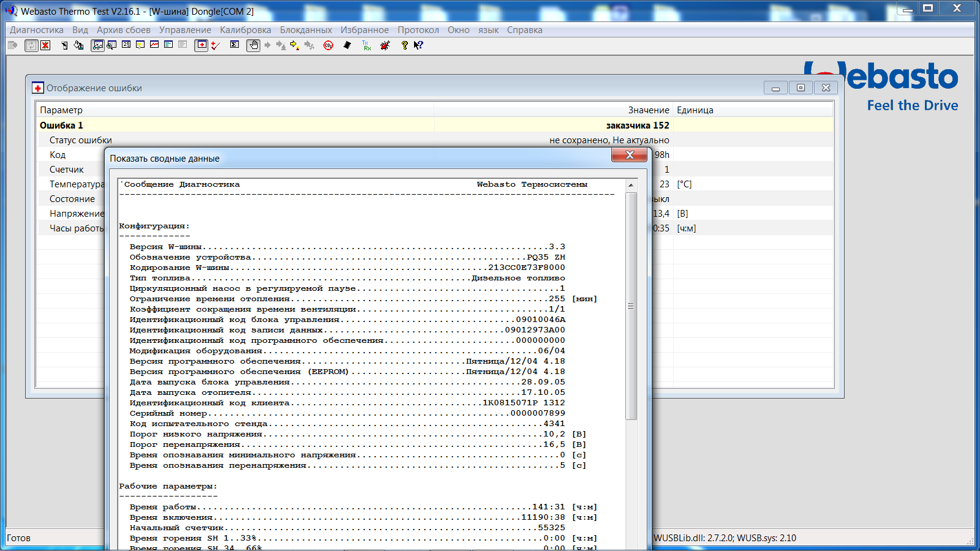Image resolution: width=980 pixels, height=551 pixels.
Task: Click the greyed-out start diagnosis icon
Action: [x=13, y=45]
